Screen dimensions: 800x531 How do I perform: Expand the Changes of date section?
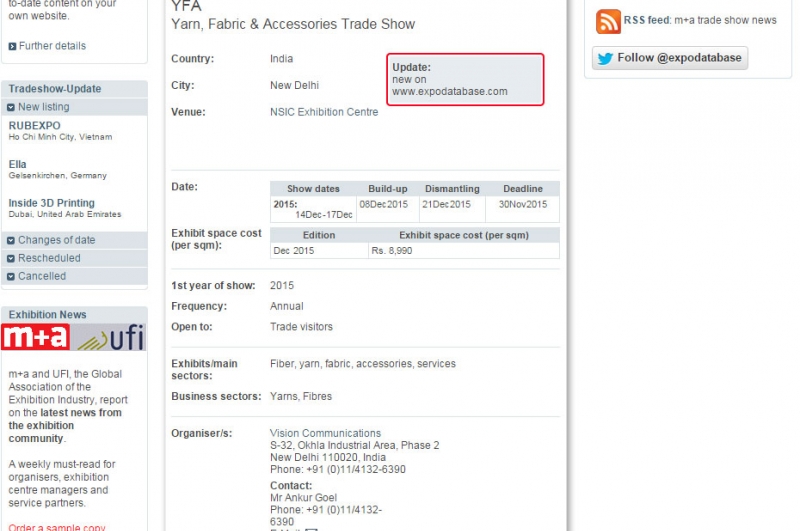pyautogui.click(x=56, y=240)
